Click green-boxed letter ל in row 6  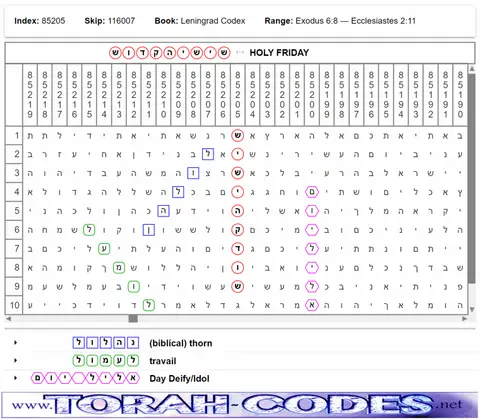pos(89,230)
